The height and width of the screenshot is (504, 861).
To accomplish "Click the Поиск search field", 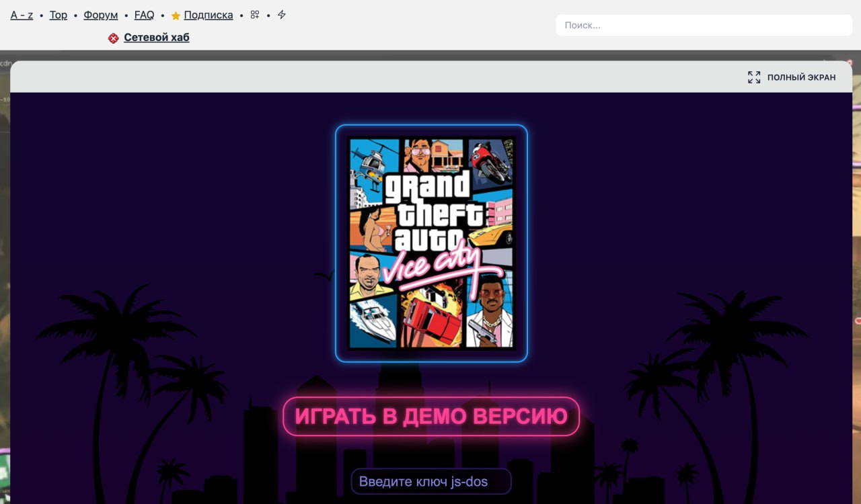I will [x=704, y=25].
